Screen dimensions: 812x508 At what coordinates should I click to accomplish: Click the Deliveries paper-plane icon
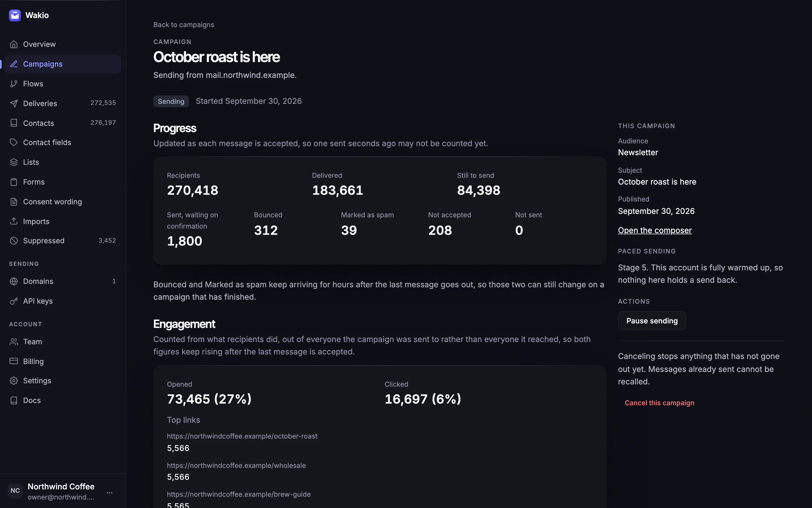[14, 103]
